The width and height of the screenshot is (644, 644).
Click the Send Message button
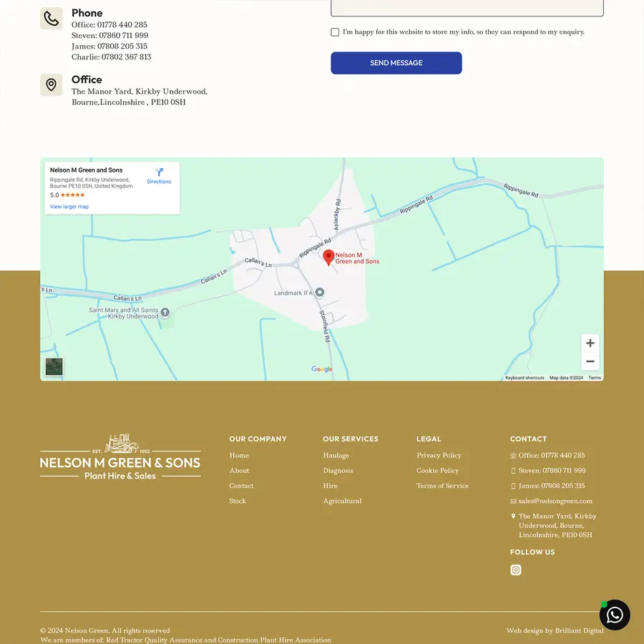pyautogui.click(x=396, y=63)
